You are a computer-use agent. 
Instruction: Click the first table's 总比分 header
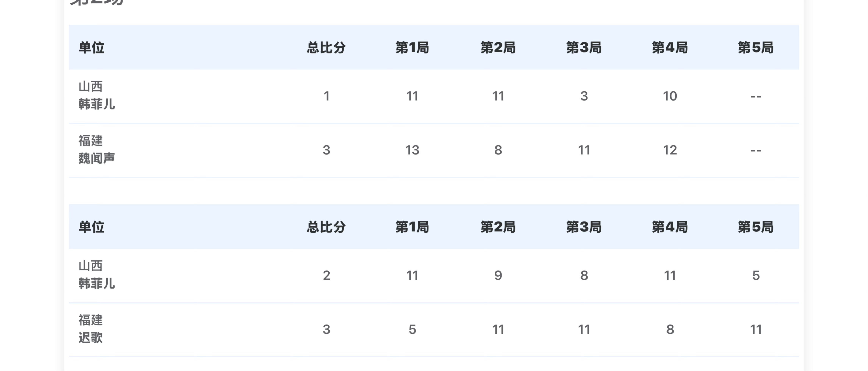(x=326, y=47)
